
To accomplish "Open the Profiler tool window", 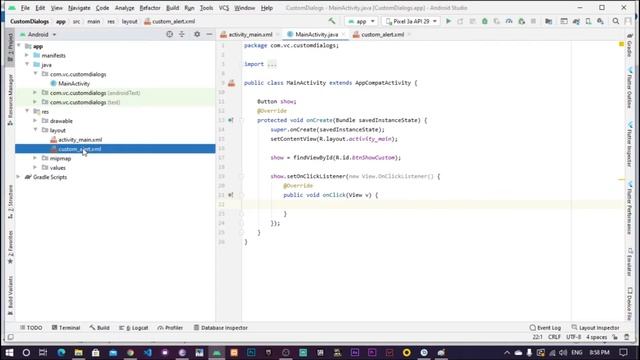I will 170,328.
